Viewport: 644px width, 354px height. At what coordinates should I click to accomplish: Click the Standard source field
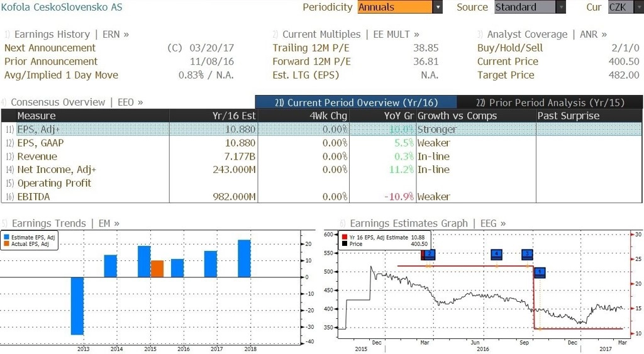tap(525, 7)
